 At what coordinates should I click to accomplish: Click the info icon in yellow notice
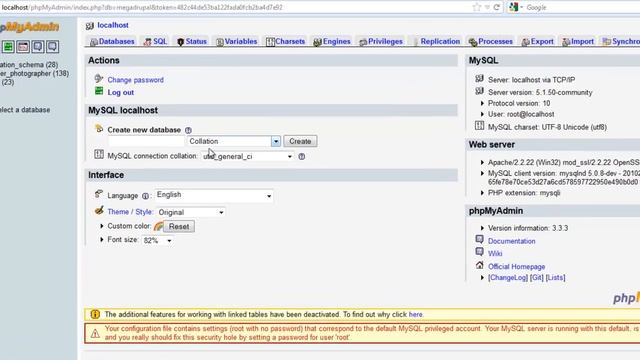tap(95, 314)
